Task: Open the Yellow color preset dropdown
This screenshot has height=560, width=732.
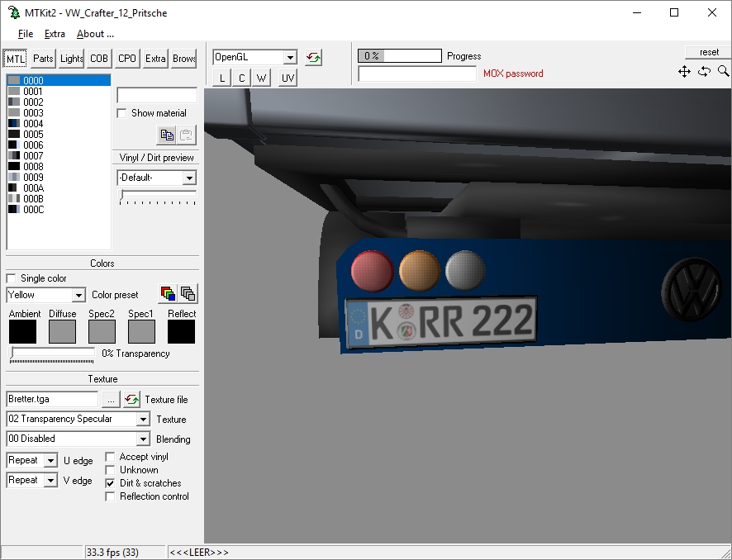Action: (78, 296)
